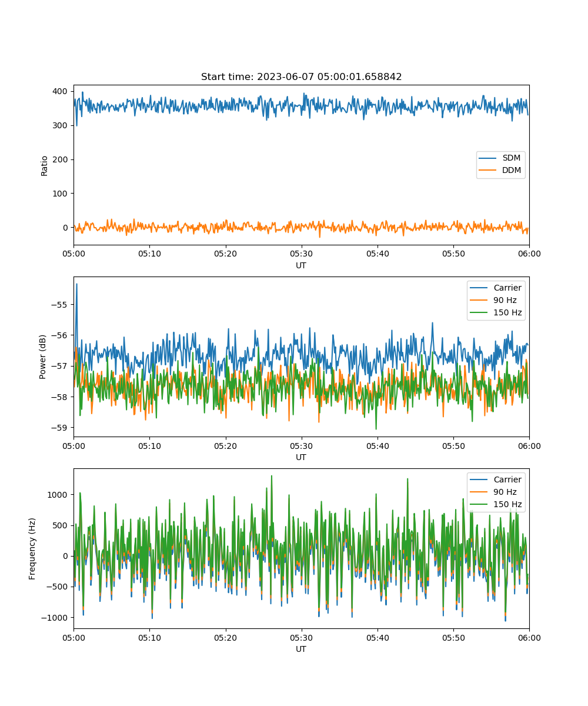Click the orange DDM line sample in legend
Viewport: 588px width, 706px height.
pos(488,171)
